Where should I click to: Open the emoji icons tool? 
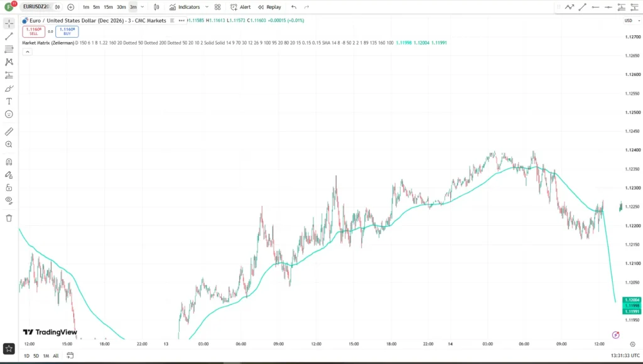tap(9, 114)
